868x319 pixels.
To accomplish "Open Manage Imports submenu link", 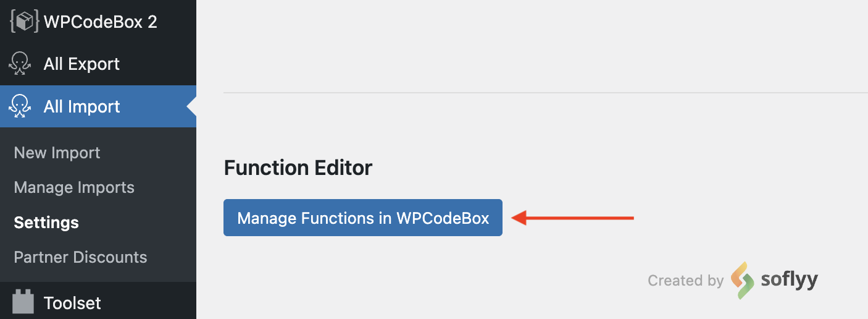I will (74, 187).
